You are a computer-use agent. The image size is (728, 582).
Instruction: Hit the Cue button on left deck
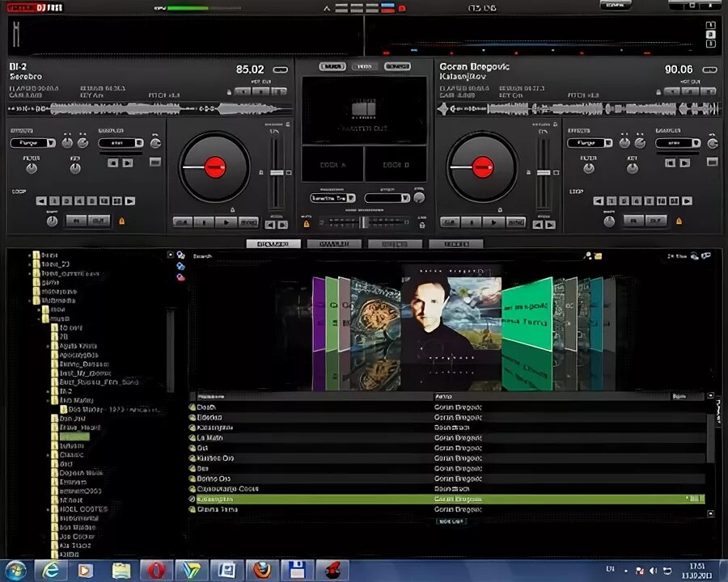[183, 223]
